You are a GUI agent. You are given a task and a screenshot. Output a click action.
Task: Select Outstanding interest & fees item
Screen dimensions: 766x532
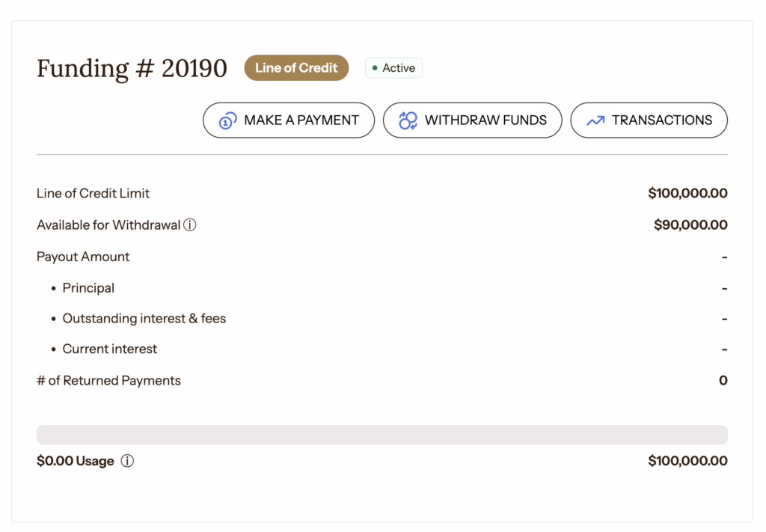pos(144,319)
